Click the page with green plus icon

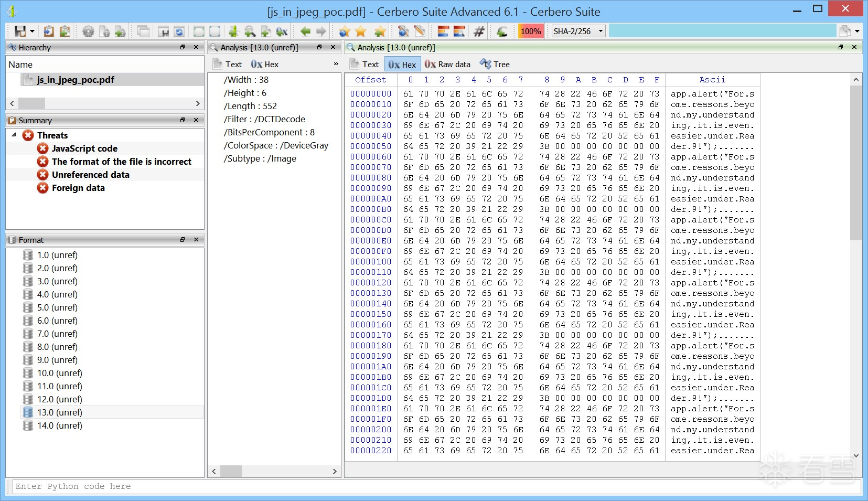point(120,31)
